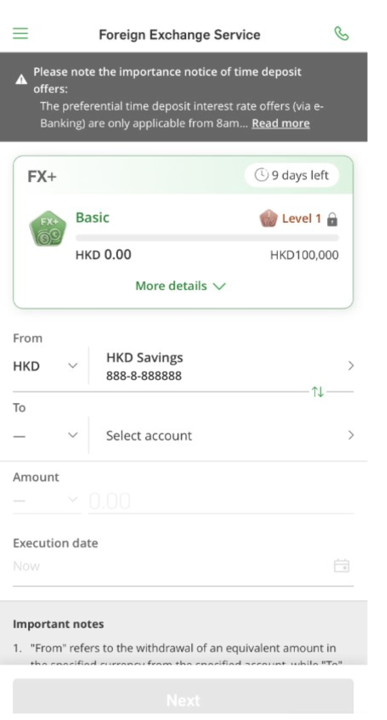Open the hamburger menu
The image size is (387, 720).
point(20,34)
